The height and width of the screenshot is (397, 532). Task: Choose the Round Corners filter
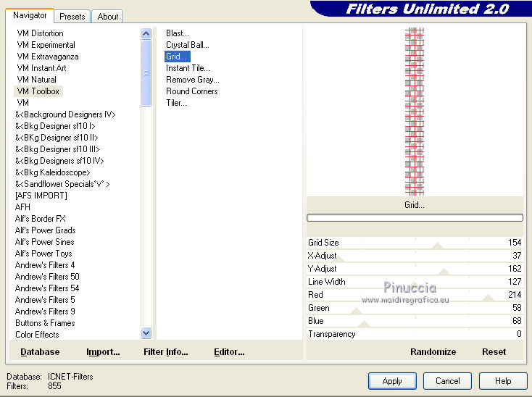point(191,91)
